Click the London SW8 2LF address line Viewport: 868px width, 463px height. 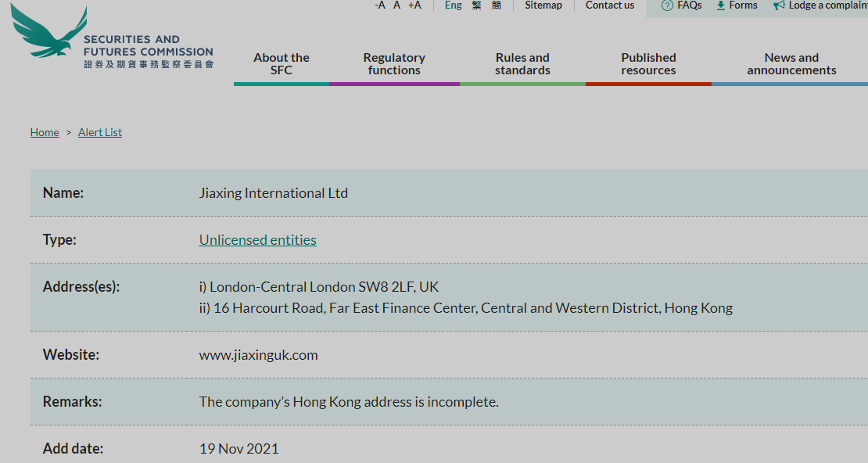pos(319,287)
